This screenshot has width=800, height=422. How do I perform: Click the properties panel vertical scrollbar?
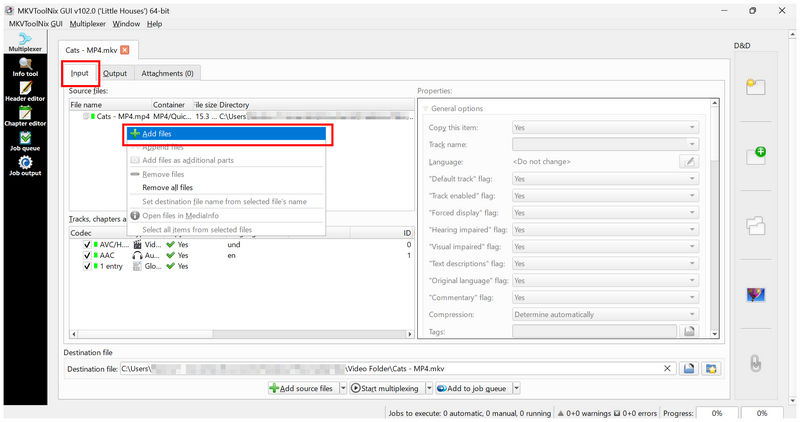714,218
